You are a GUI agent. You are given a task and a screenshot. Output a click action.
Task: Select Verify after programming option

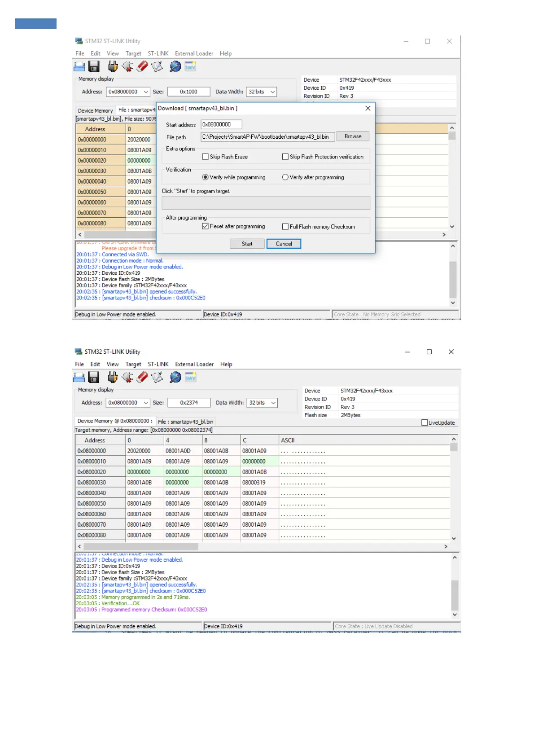(285, 177)
